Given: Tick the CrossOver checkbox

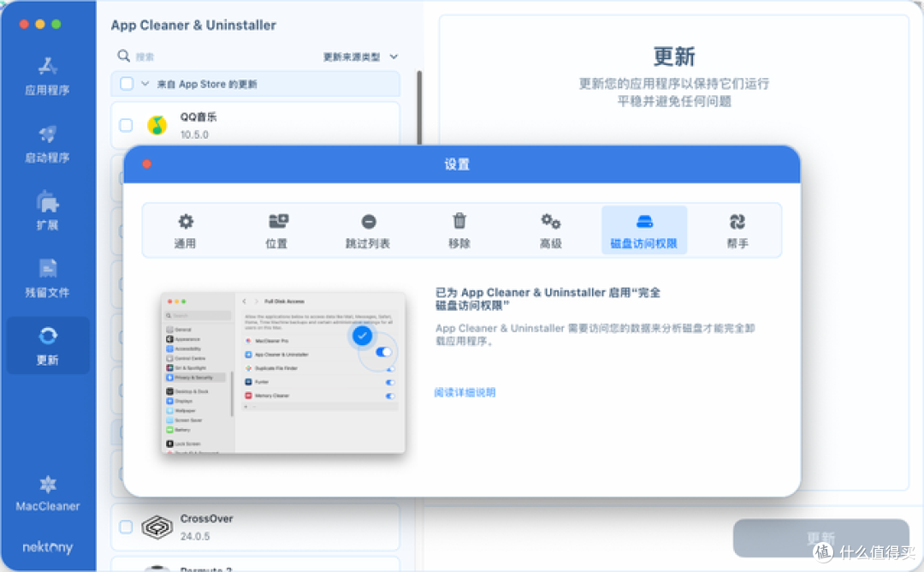Looking at the screenshot, I should tap(126, 527).
